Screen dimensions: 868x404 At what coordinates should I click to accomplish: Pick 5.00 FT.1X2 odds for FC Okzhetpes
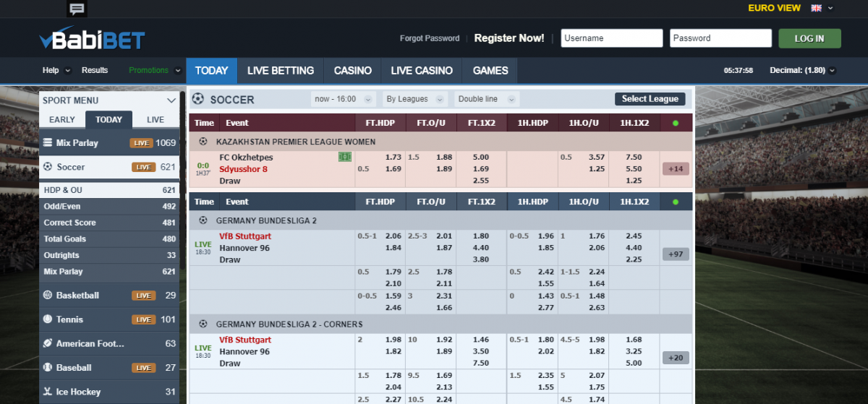[x=480, y=157]
